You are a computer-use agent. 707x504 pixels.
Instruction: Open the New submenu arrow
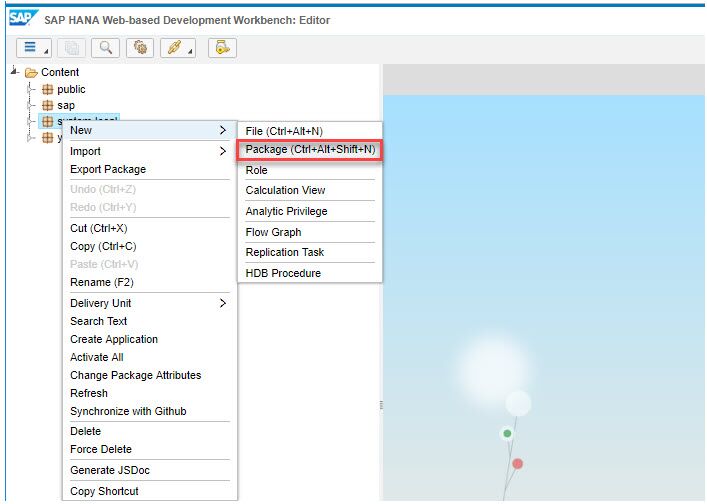[223, 130]
